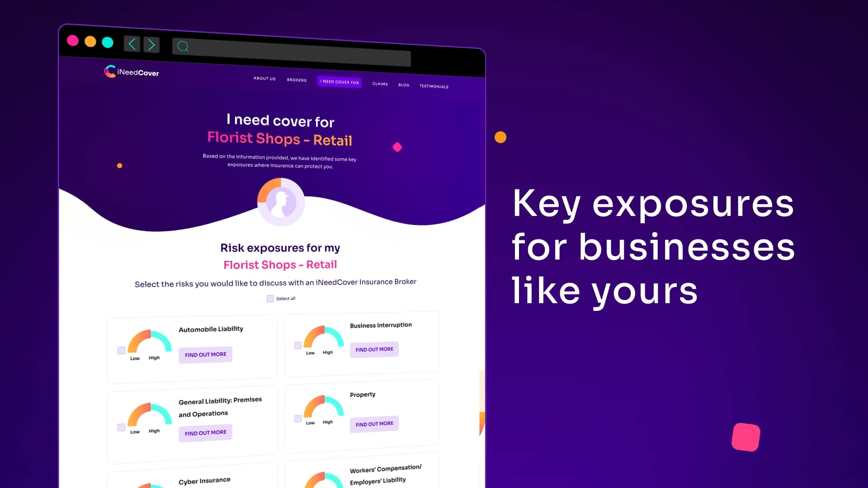This screenshot has width=868, height=488.
Task: Click the Blog navigation link
Action: click(404, 84)
